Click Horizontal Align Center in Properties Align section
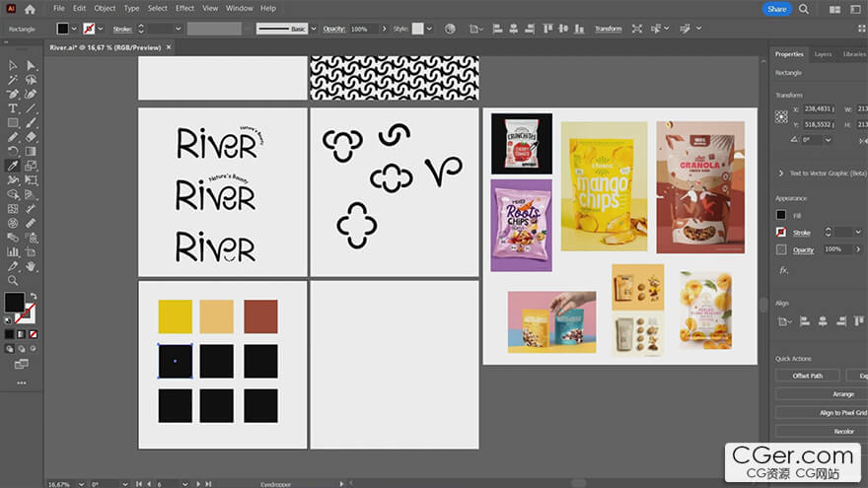The width and height of the screenshot is (868, 488). pyautogui.click(x=823, y=321)
